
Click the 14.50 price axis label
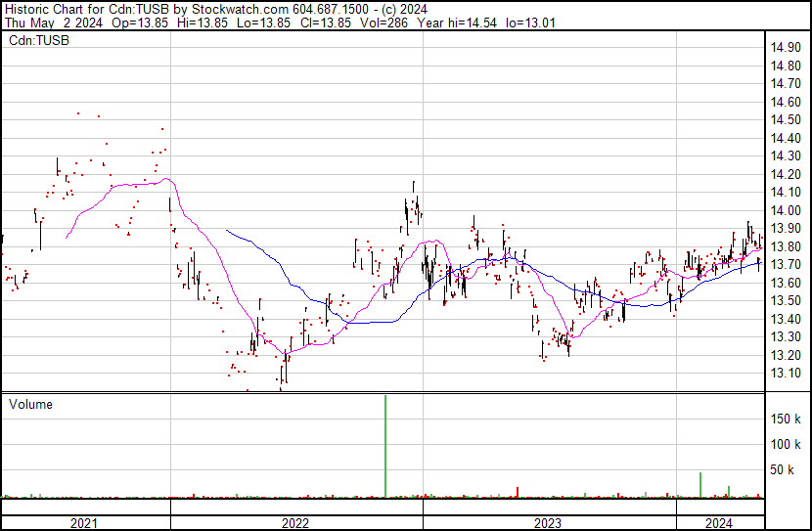[788, 120]
